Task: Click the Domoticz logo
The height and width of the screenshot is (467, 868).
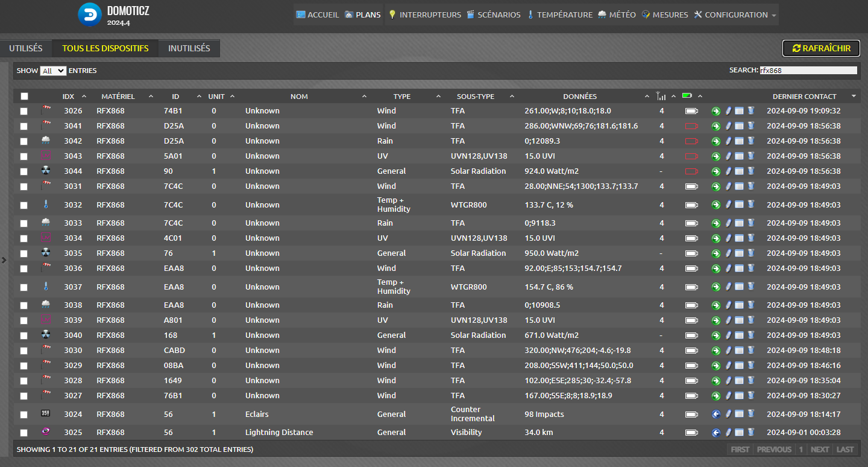Action: [90, 15]
